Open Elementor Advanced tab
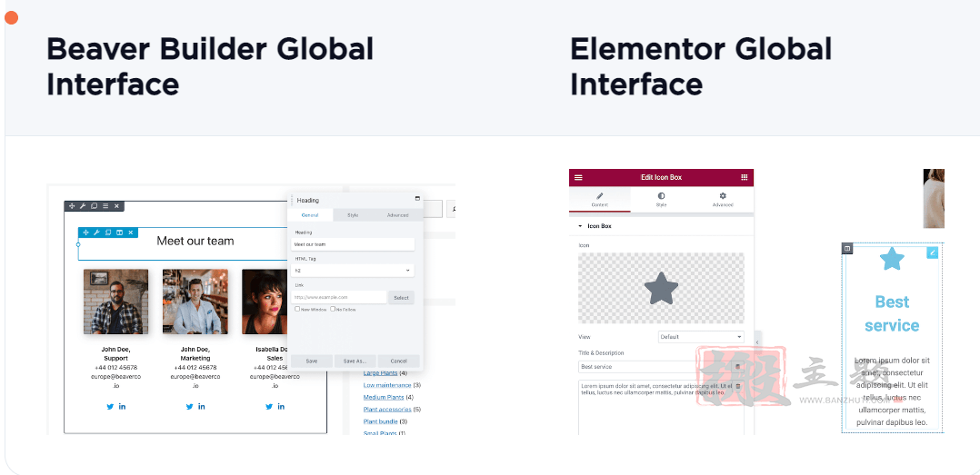This screenshot has width=980, height=475. coord(723,200)
